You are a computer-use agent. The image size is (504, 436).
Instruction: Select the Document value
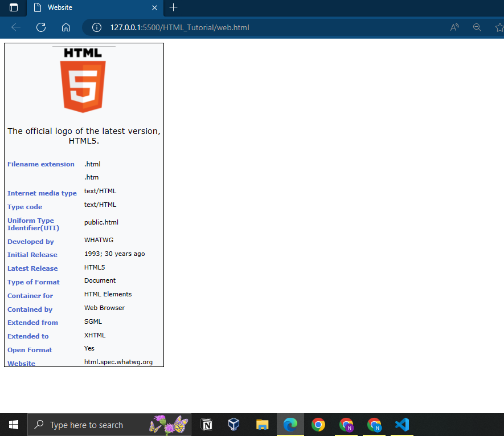[x=100, y=280]
